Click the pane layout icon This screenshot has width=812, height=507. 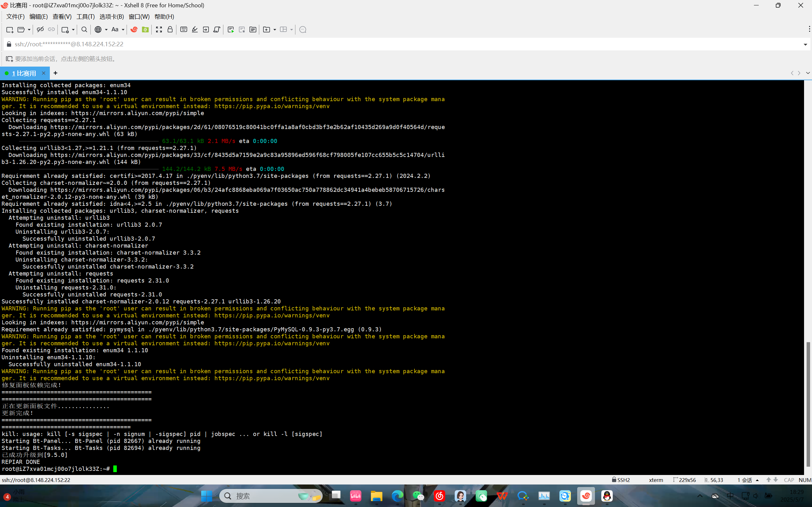[283, 29]
